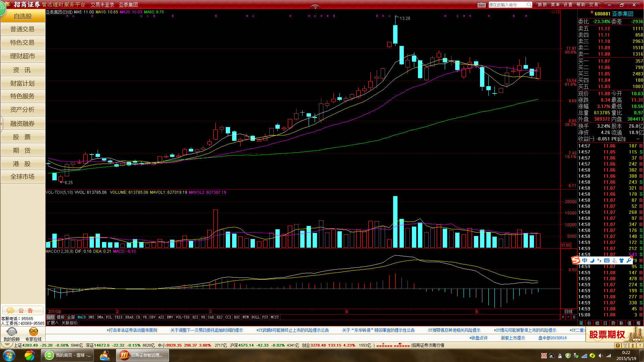Click the hexagon up-arrow icon in status bar
Image resolution: width=644 pixels, height=362 pixels.
(x=618, y=345)
